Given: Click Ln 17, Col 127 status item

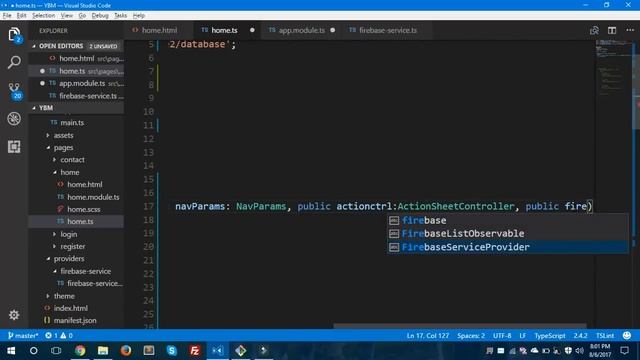Looking at the screenshot, I should point(428,336).
